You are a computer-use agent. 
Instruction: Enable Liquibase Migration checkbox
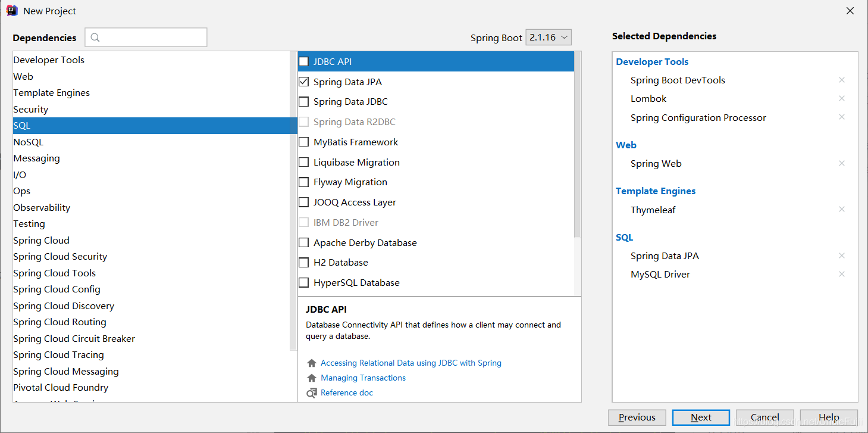[303, 162]
